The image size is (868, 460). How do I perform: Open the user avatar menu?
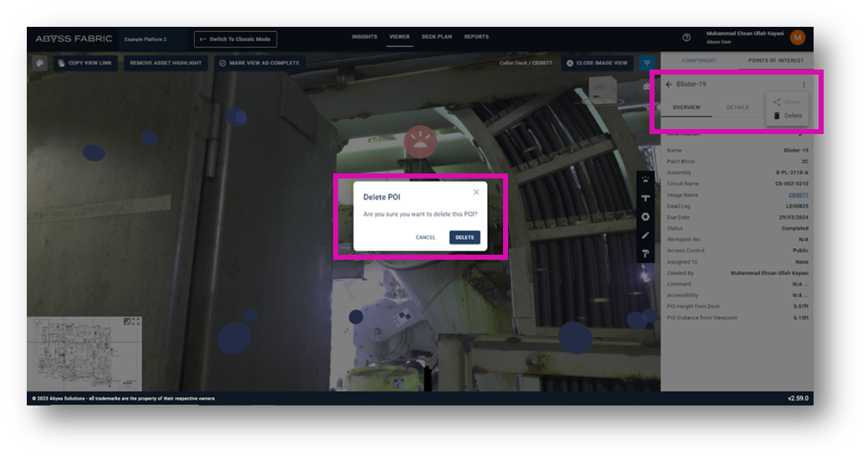[798, 38]
